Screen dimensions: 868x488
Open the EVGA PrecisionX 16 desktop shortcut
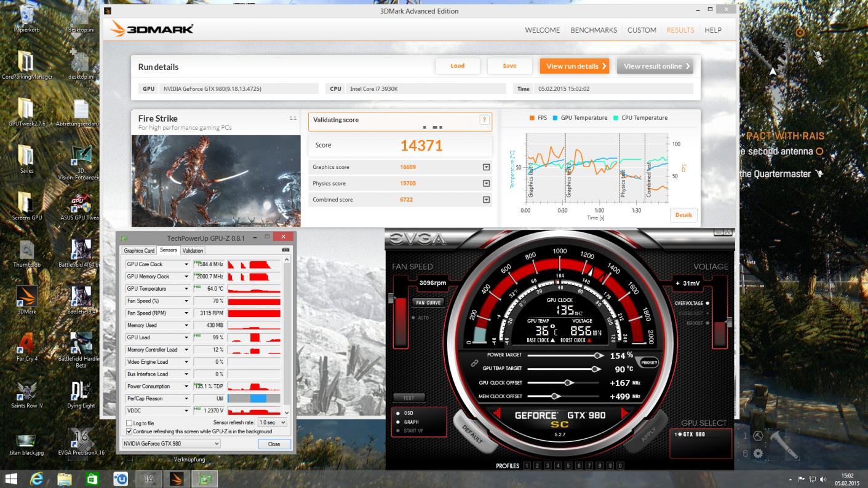point(81,441)
